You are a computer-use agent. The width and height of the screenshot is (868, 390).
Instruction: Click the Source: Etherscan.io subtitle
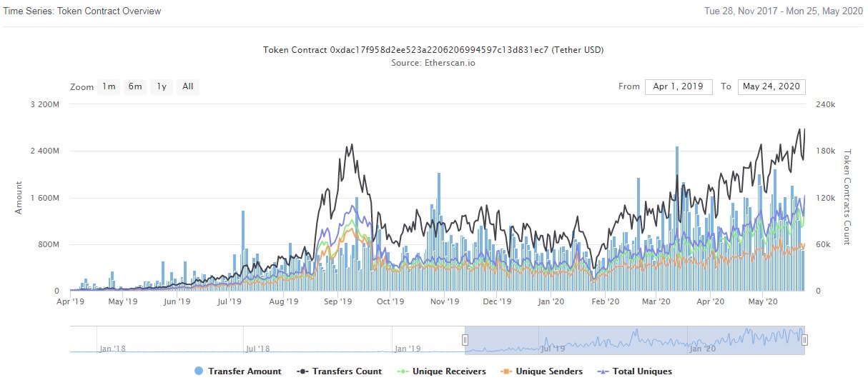433,63
